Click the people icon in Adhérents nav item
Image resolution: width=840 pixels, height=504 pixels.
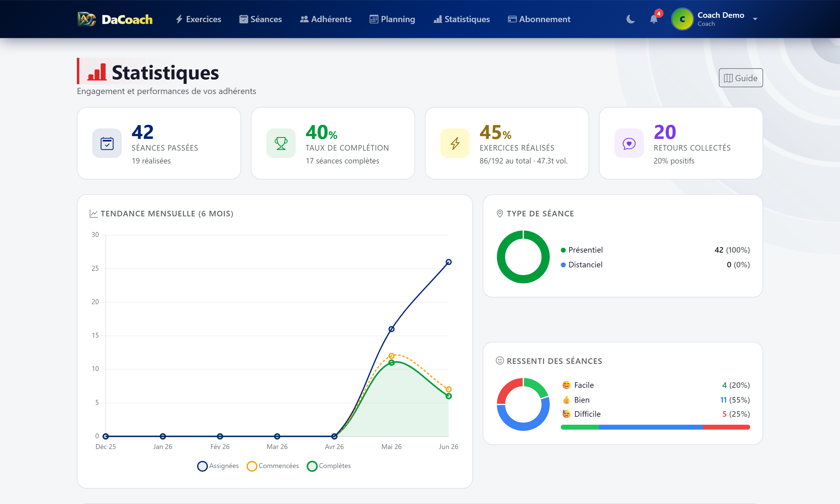(304, 19)
